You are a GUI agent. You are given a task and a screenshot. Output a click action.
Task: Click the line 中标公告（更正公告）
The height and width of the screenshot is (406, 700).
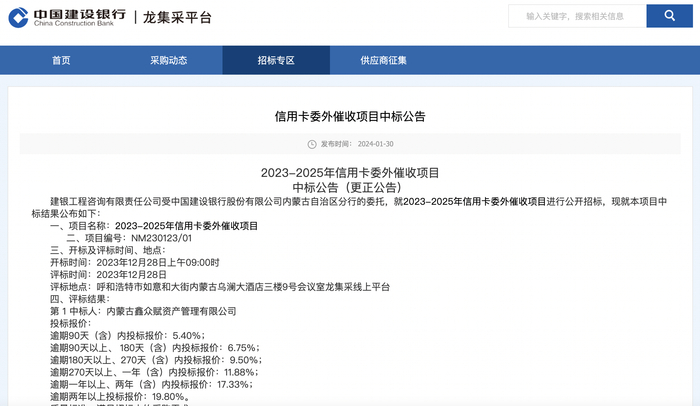[x=350, y=188]
